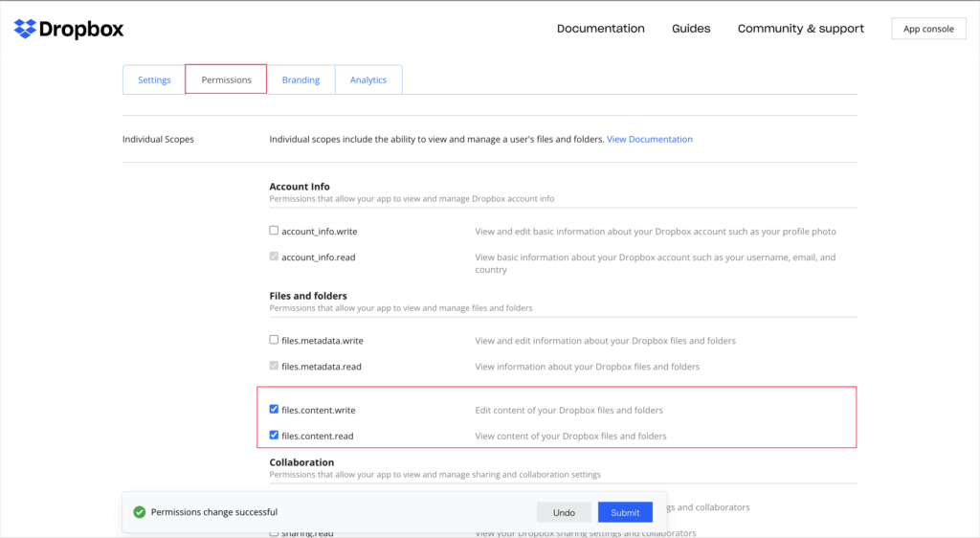
Task: Click the account_info.write label text
Action: coord(320,232)
